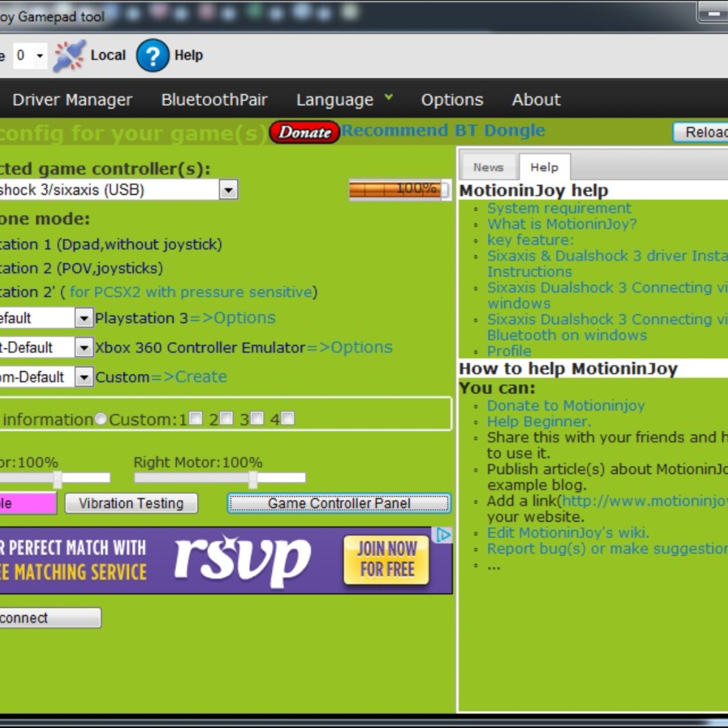Tick the Custom 2 checkbox
This screenshot has height=728, width=728.
[x=226, y=418]
